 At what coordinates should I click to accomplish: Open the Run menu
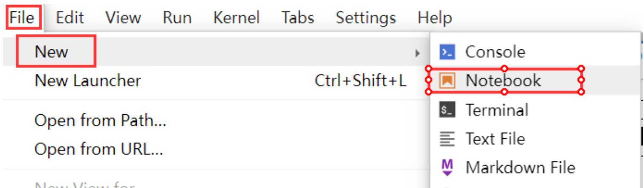click(x=177, y=18)
